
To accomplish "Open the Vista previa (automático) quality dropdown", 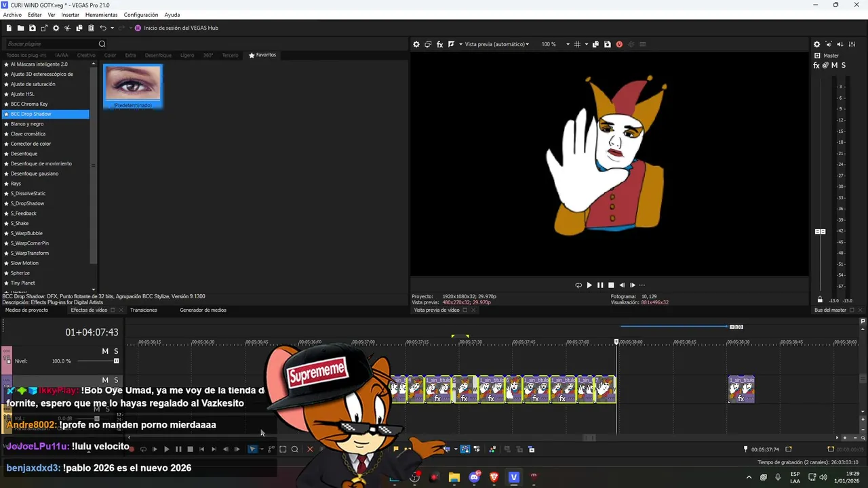I will coord(496,44).
